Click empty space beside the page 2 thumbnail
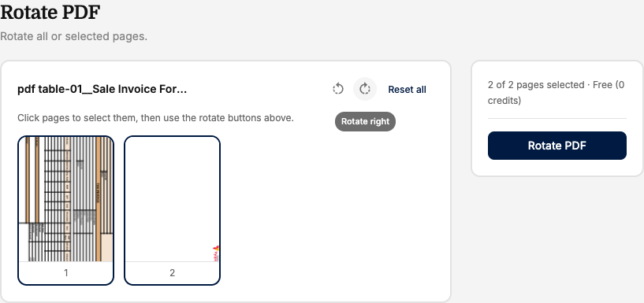644x303 pixels. [x=329, y=209]
